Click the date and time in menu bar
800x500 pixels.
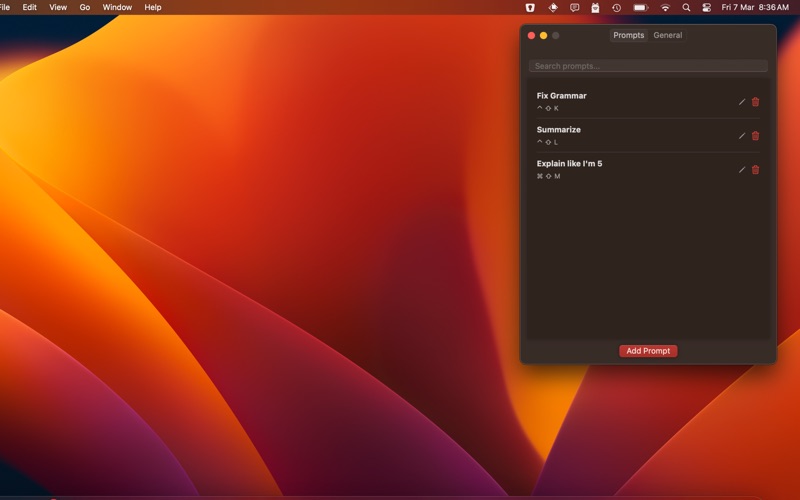[x=755, y=7]
